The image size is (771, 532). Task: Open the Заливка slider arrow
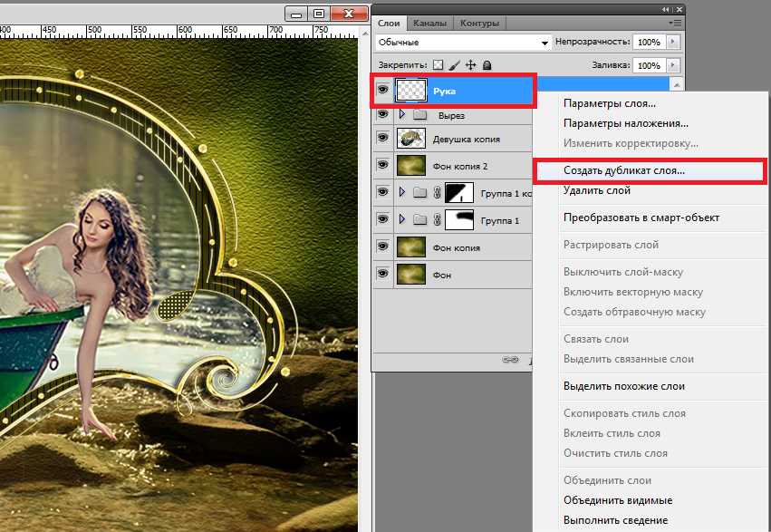tap(673, 65)
